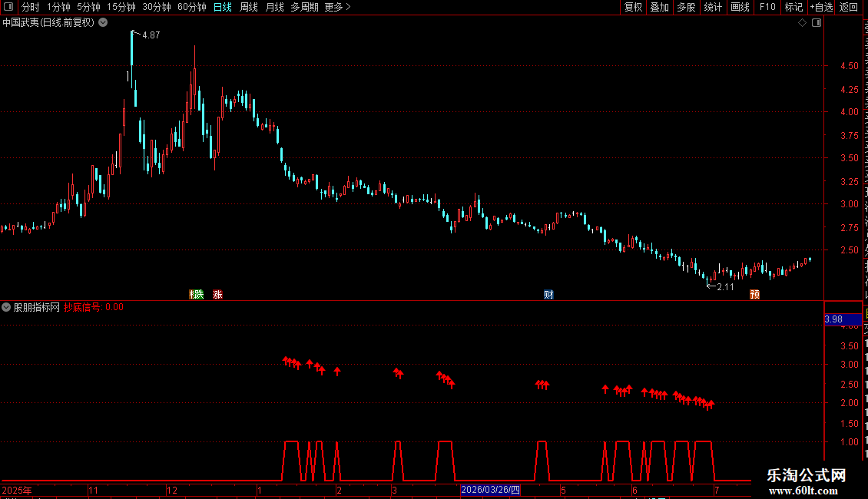The image size is (868, 499).
Task: Click month 11 on the time axis
Action: (x=93, y=490)
